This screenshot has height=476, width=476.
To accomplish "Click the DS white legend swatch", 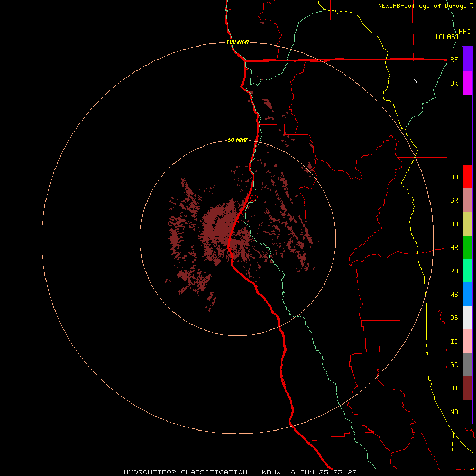I will point(467,317).
